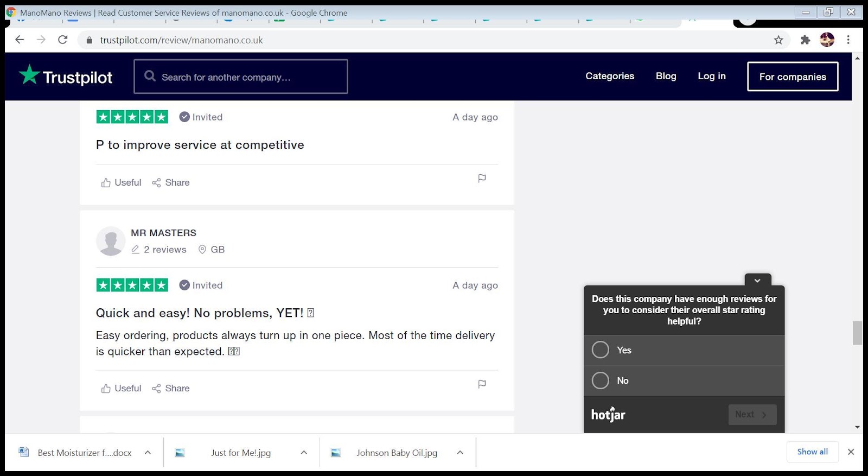The image size is (868, 476).
Task: Close the downloads bar
Action: point(851,452)
